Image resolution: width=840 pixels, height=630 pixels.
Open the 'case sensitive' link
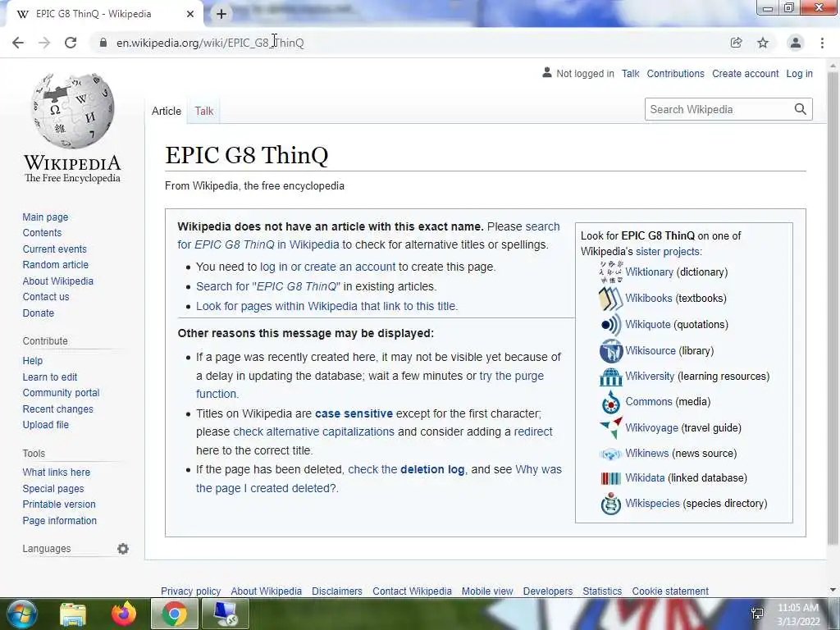pos(354,413)
